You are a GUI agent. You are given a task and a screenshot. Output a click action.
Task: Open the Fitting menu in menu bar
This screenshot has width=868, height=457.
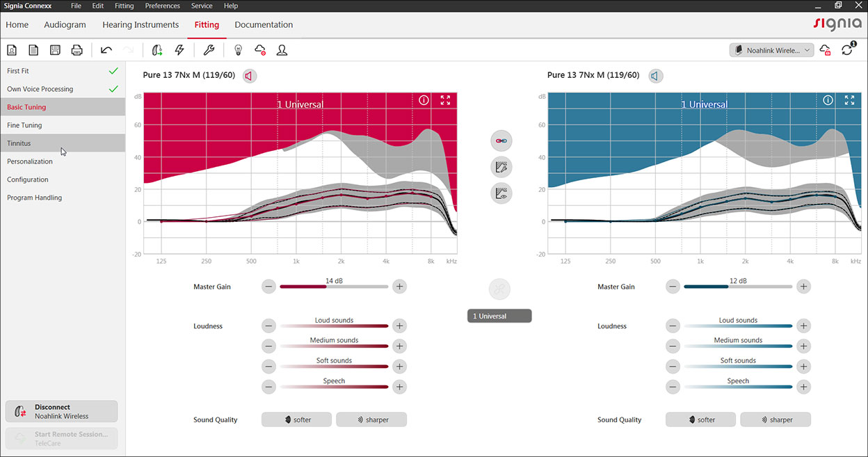124,6
